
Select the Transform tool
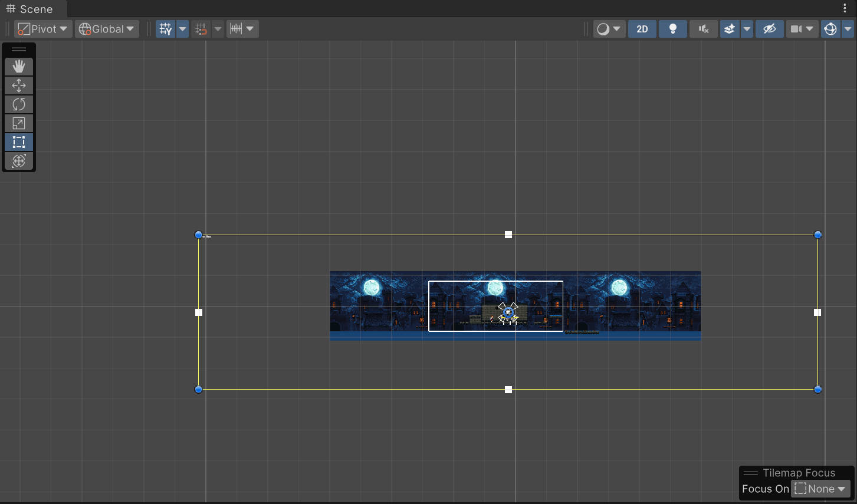[x=19, y=161]
